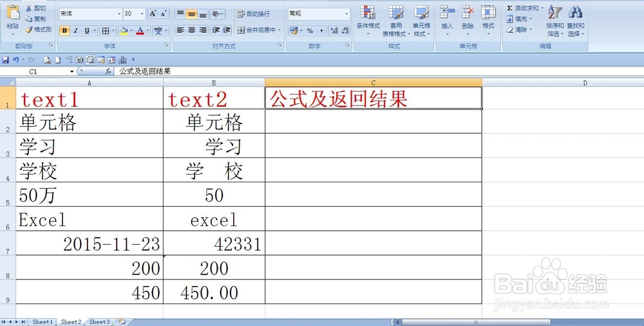Click the Name Box showing C1

[x=37, y=72]
